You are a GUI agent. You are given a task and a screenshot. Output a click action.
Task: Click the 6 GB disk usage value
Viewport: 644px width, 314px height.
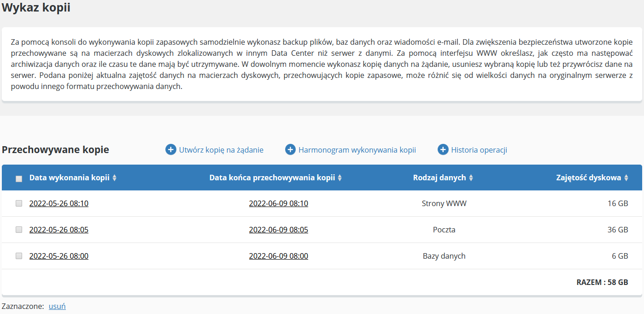point(620,256)
